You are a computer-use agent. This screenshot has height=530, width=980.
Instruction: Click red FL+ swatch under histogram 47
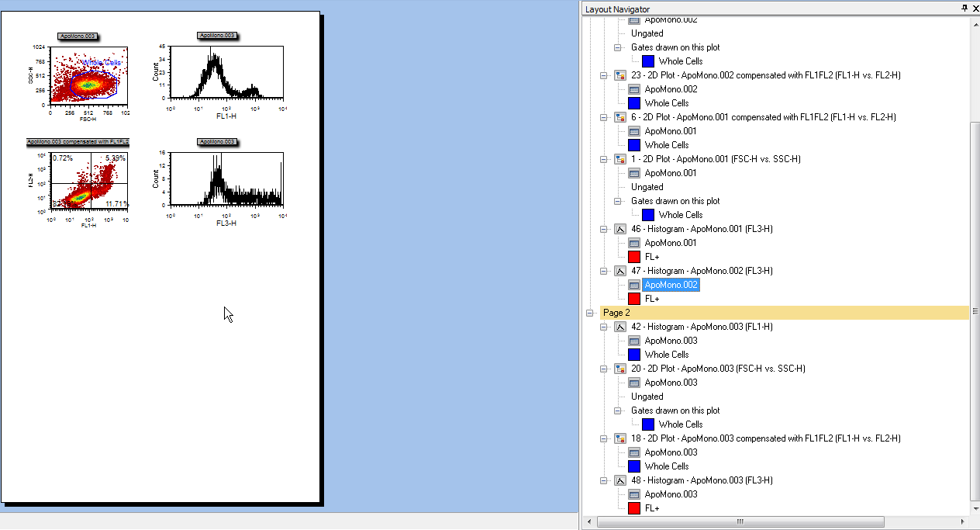coord(633,299)
